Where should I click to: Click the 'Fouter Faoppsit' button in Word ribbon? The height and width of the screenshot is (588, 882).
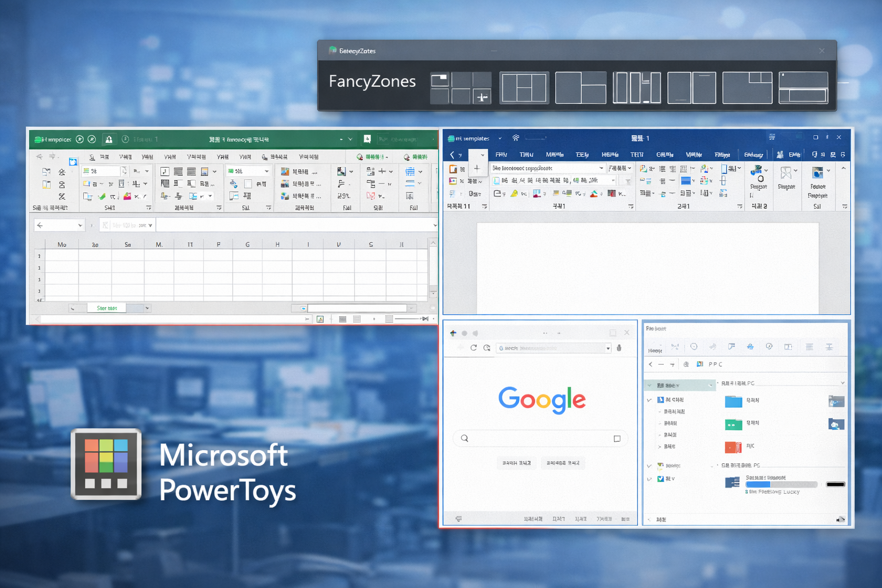coord(818,183)
